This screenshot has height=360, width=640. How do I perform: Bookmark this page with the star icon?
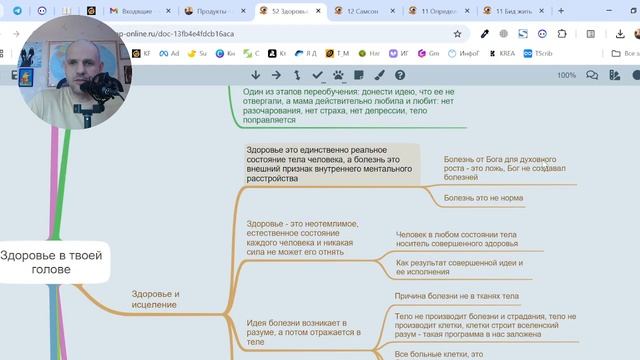tap(458, 34)
